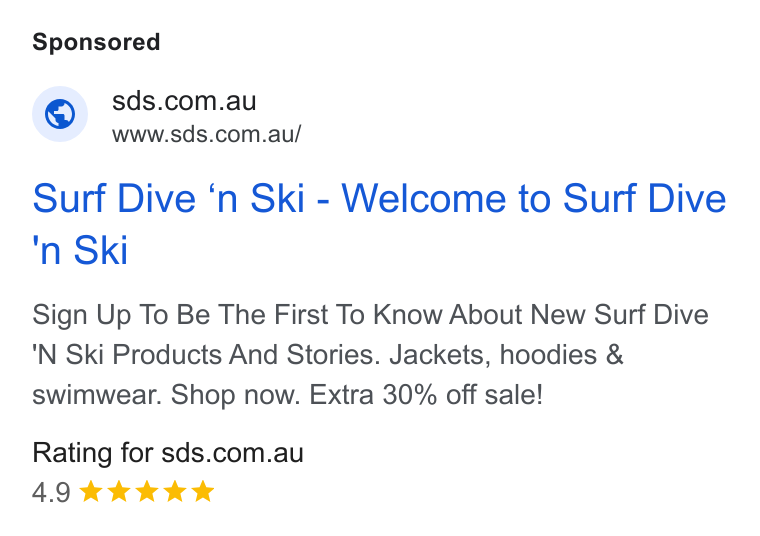
Task: Click the "Rating for sds.com.au" text
Action: [x=168, y=453]
